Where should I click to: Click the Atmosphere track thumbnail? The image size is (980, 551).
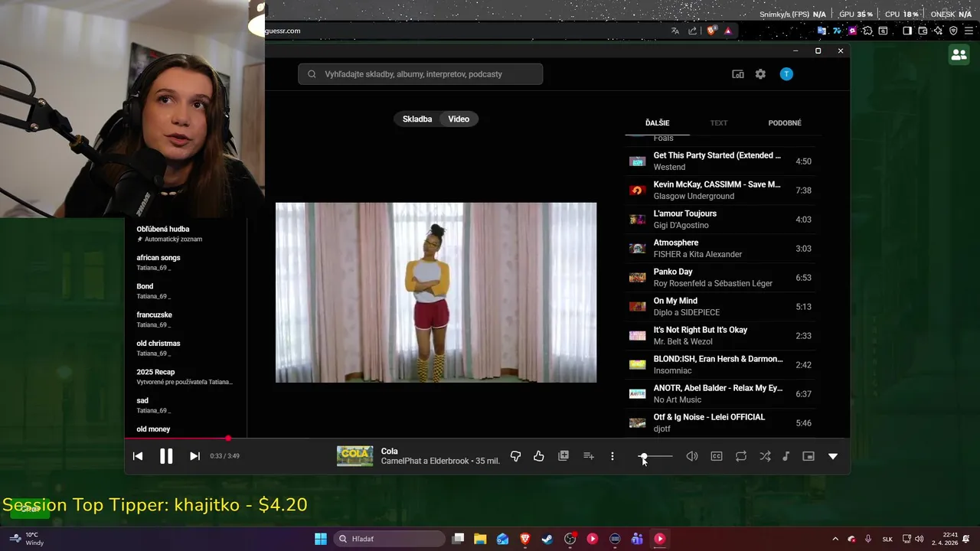click(637, 249)
